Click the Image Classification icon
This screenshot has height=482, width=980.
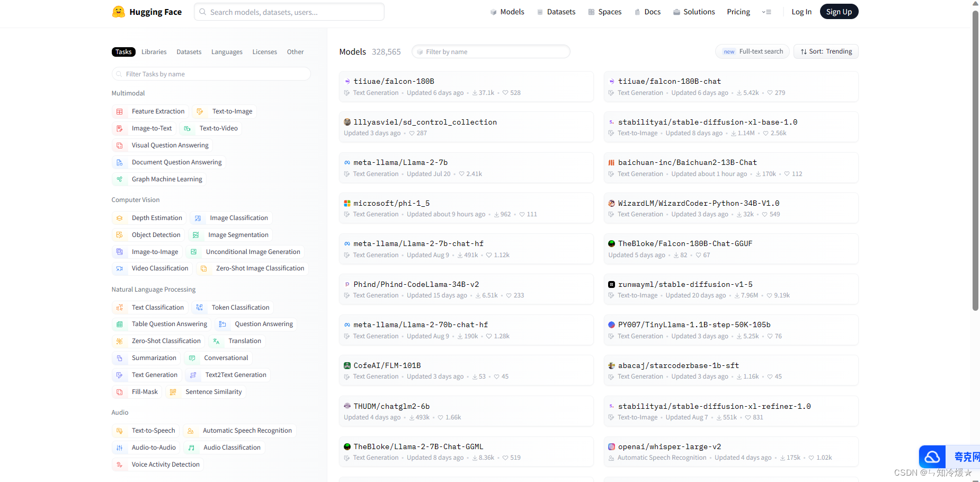[x=198, y=218]
